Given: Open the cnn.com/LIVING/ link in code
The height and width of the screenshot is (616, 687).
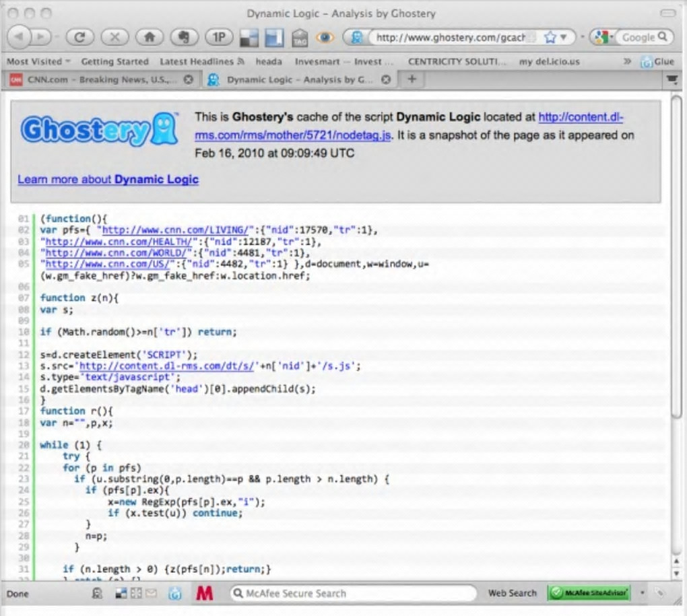Looking at the screenshot, I should click(175, 230).
